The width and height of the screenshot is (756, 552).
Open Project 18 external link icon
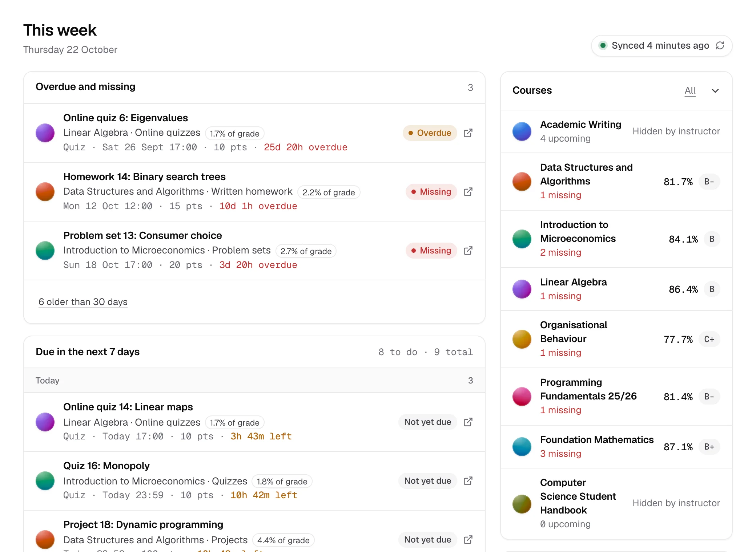click(468, 540)
